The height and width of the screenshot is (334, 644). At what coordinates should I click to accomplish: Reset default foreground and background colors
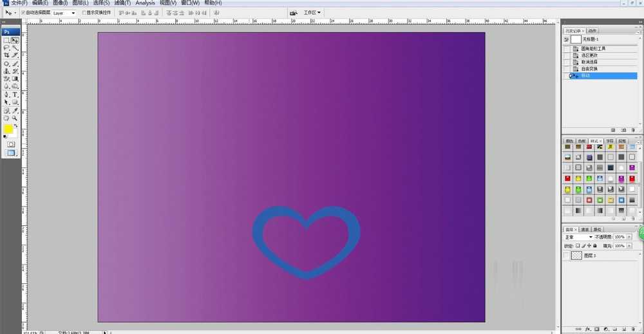click(5, 136)
